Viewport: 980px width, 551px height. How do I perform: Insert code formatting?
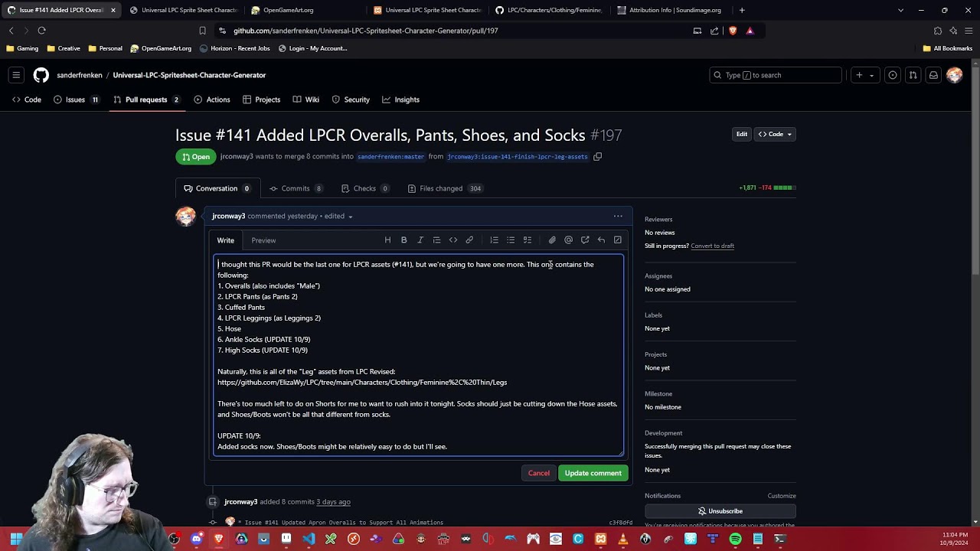[453, 240]
